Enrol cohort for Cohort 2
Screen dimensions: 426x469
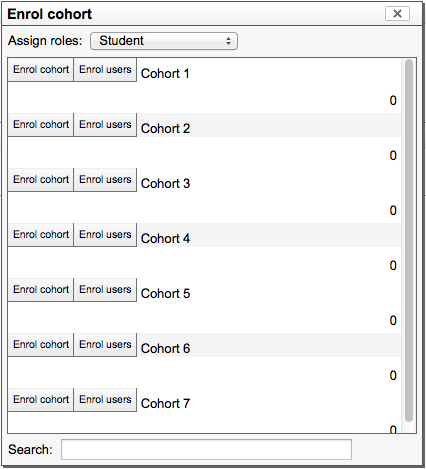(41, 125)
